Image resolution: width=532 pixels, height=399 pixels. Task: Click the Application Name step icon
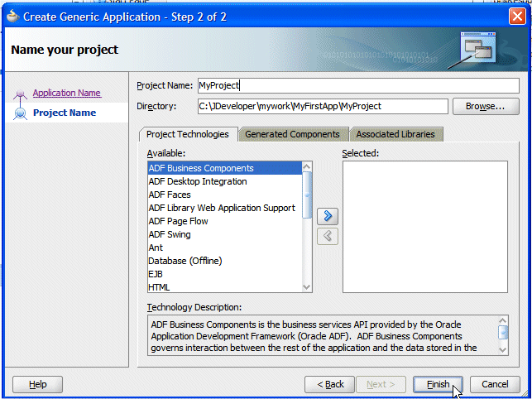pyautogui.click(x=20, y=94)
